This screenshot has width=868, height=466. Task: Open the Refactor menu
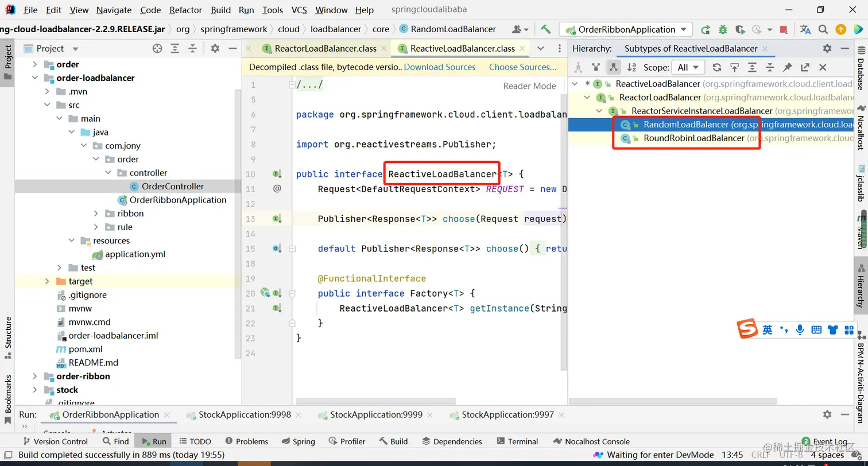tap(186, 10)
